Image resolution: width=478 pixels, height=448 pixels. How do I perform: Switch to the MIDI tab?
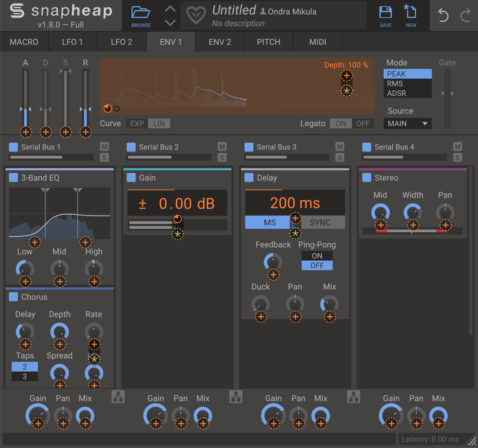click(318, 42)
